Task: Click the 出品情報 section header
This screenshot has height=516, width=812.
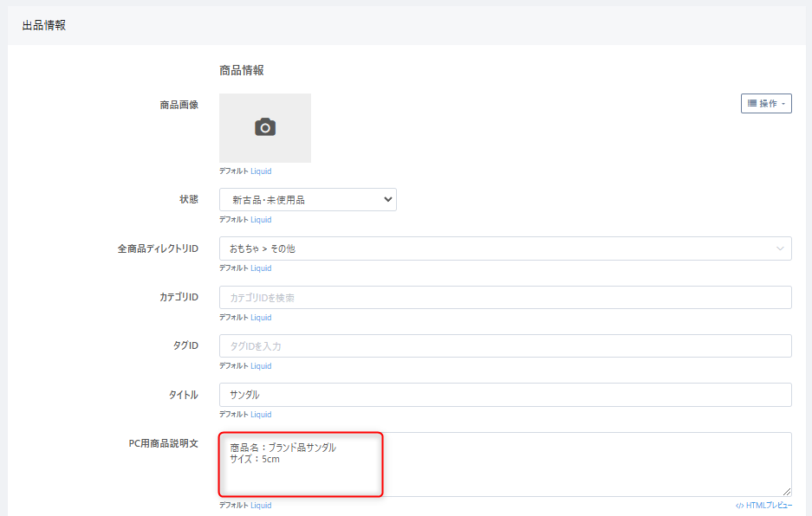Action: (44, 25)
